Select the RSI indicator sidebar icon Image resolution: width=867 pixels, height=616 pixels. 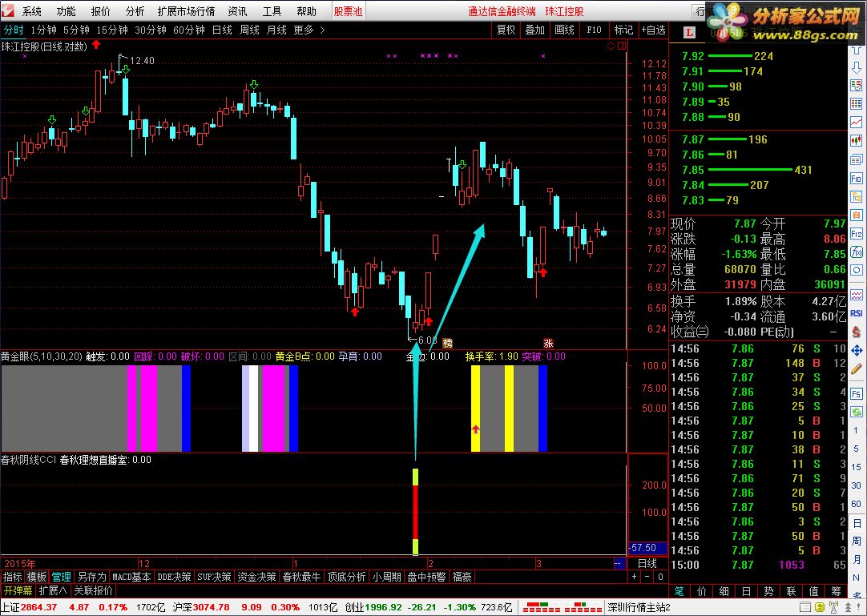tap(856, 313)
